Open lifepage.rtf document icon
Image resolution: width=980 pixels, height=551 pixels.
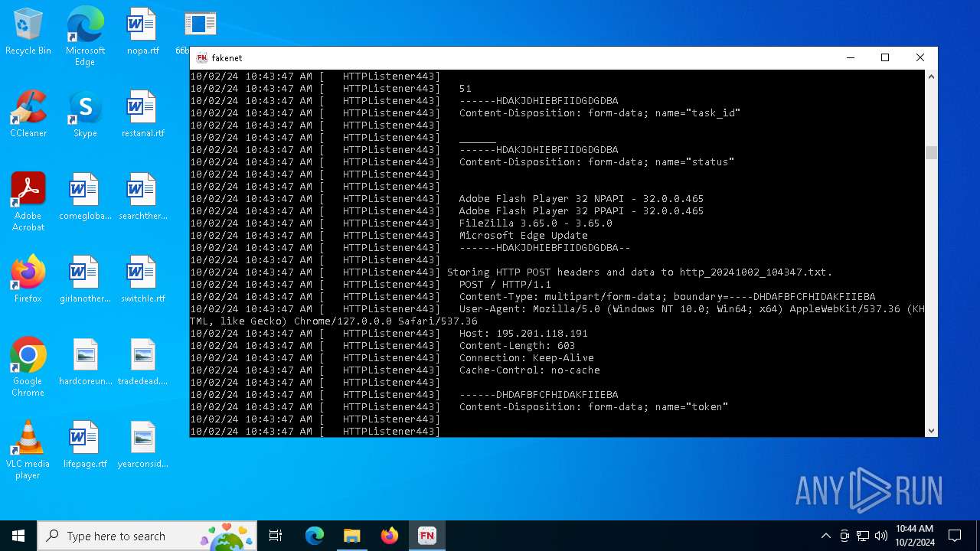point(85,445)
